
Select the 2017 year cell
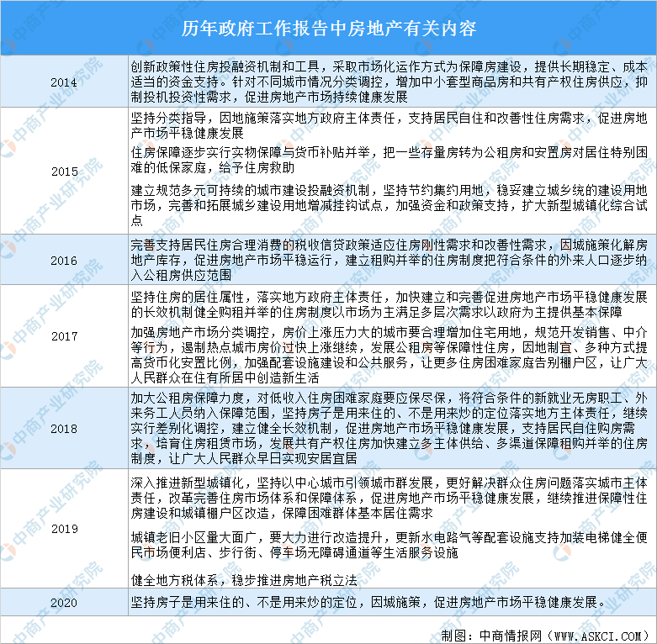[x=64, y=336]
